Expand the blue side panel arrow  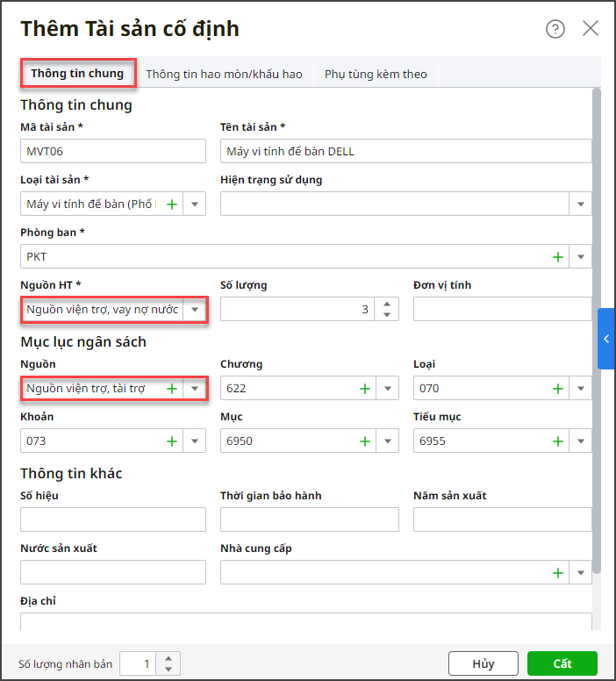[606, 339]
